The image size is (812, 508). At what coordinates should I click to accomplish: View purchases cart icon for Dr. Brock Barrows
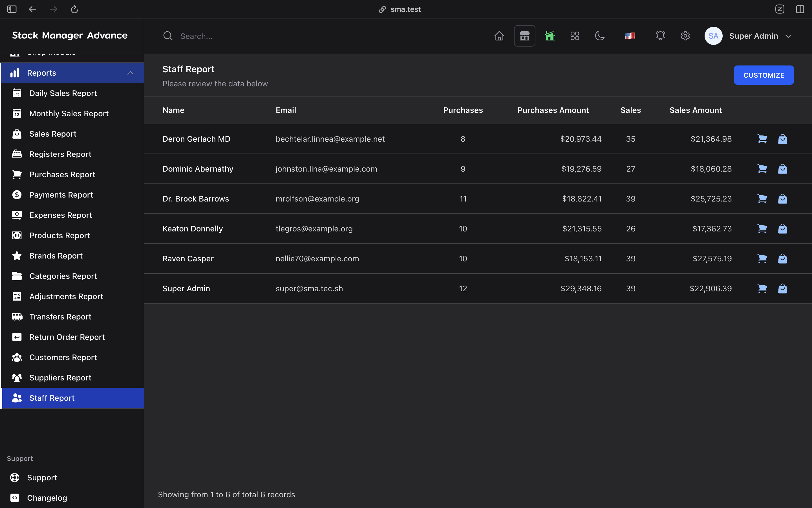(762, 199)
